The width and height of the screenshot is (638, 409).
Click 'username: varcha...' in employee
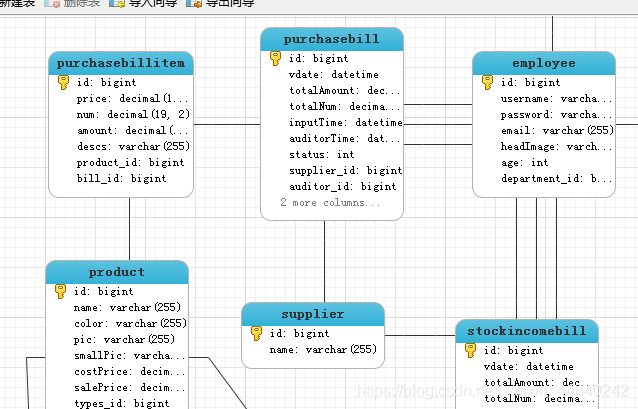[557, 98]
